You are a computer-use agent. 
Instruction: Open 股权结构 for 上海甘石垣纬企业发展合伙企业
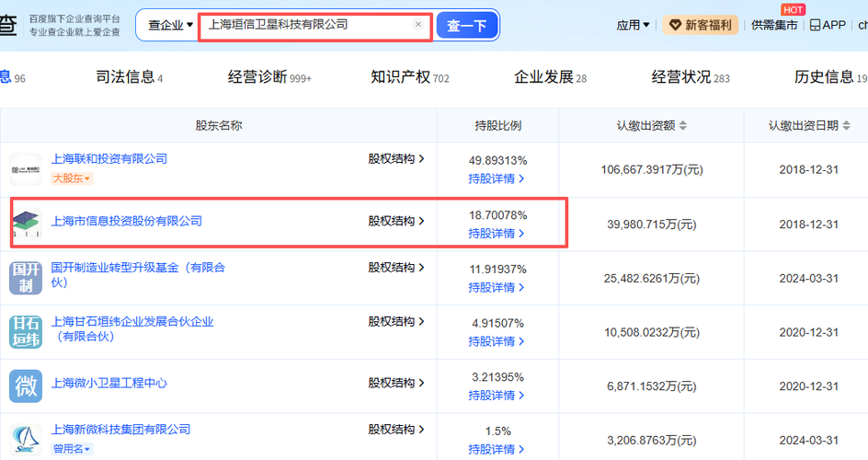(x=396, y=322)
